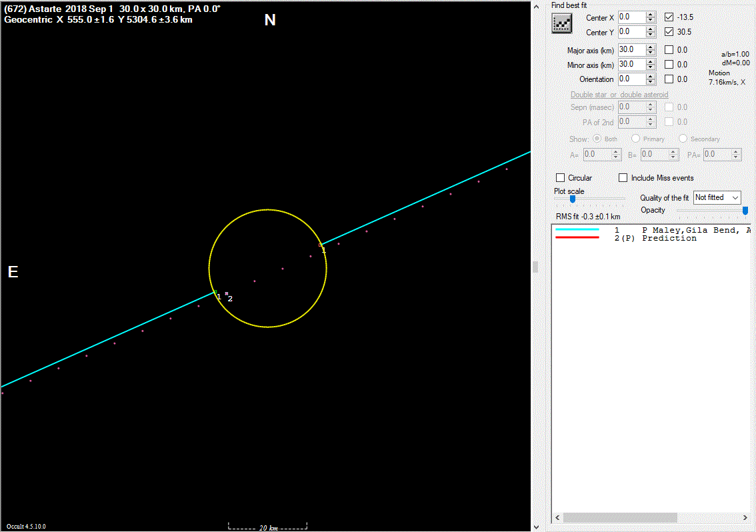Decrease Minor axis with the down arrow

(x=651, y=67)
